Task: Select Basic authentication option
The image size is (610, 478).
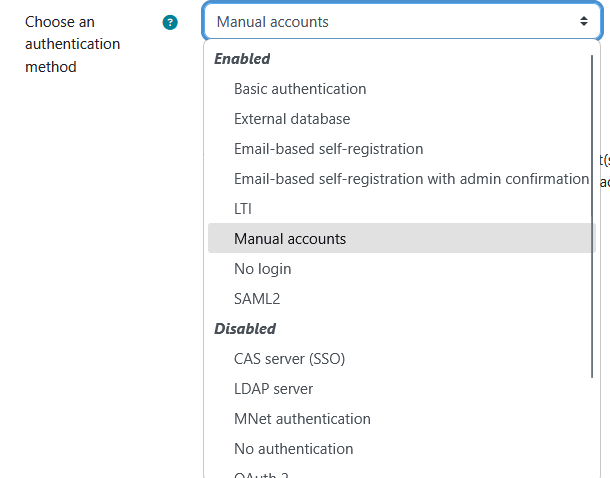Action: click(x=300, y=89)
